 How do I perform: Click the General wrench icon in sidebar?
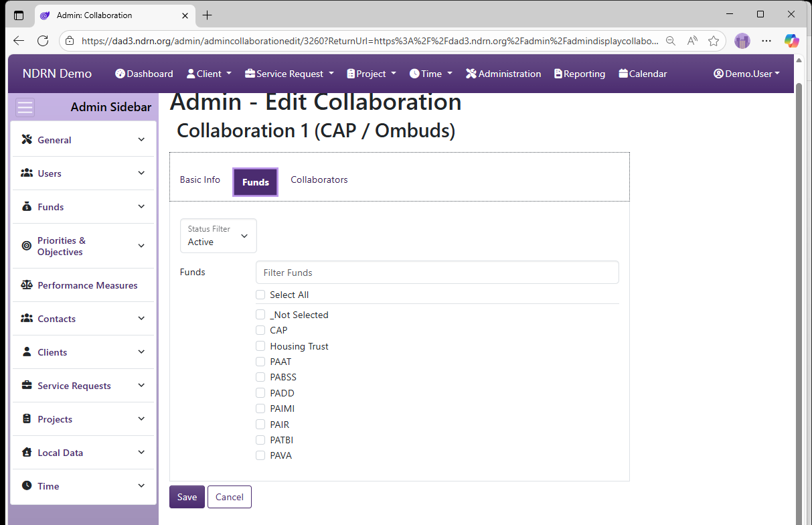27,140
